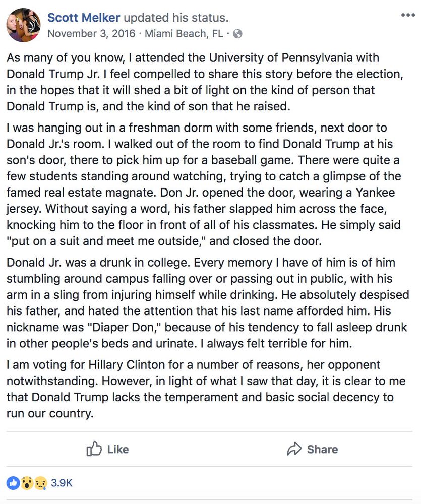Click the 'updated his status' text
This screenshot has width=421, height=504.
click(176, 17)
